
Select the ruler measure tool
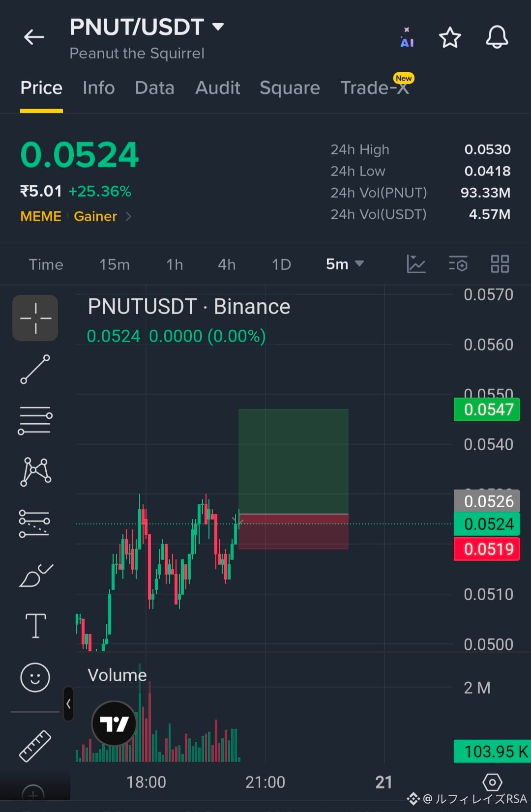tap(35, 746)
